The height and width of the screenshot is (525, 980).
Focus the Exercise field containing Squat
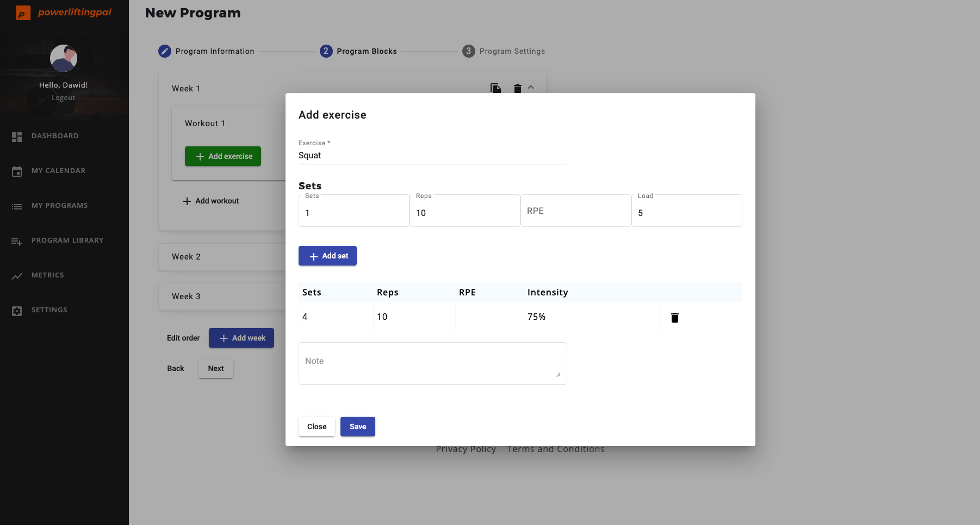[x=433, y=156]
